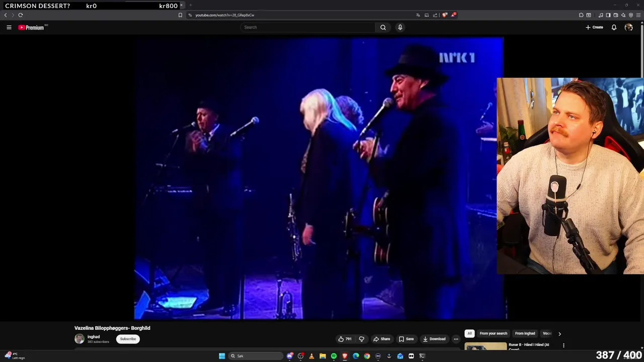Open new browser tab with plus

tap(190, 5)
